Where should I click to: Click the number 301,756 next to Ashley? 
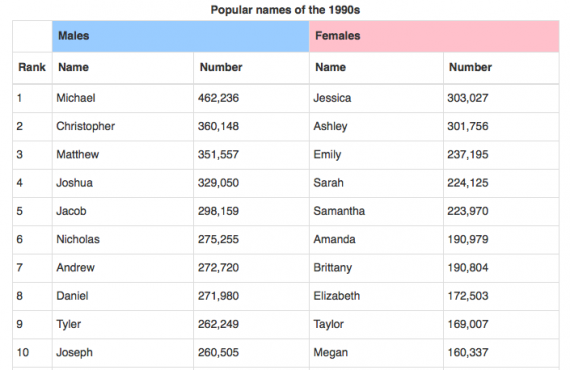[467, 126]
